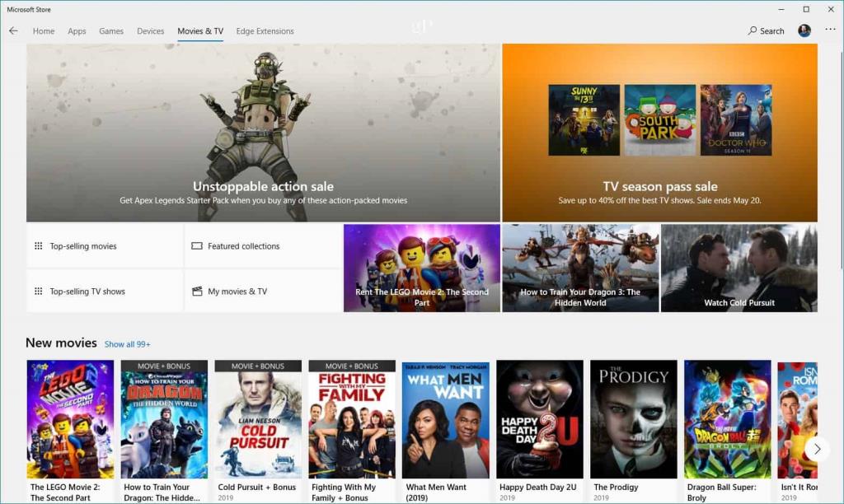This screenshot has width=844, height=504.
Task: Click the Top-selling TV shows grid icon
Action: tap(38, 291)
